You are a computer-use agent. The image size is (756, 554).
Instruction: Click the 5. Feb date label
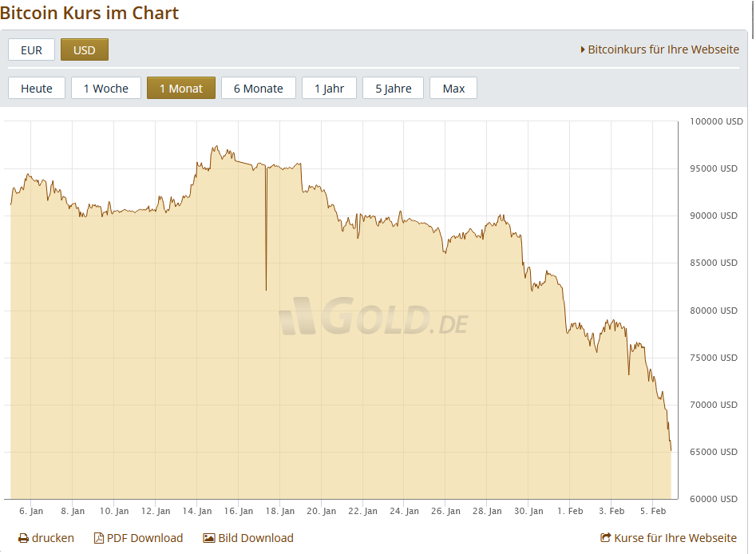click(x=653, y=511)
